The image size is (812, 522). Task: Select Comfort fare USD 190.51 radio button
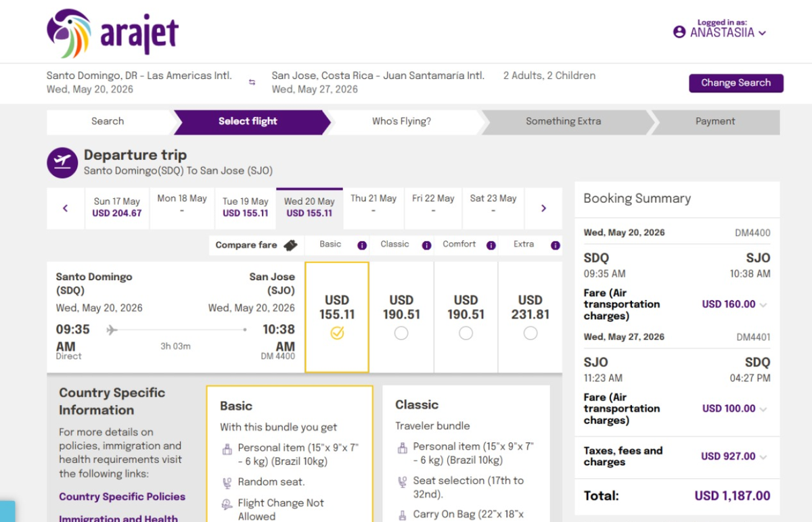point(466,333)
